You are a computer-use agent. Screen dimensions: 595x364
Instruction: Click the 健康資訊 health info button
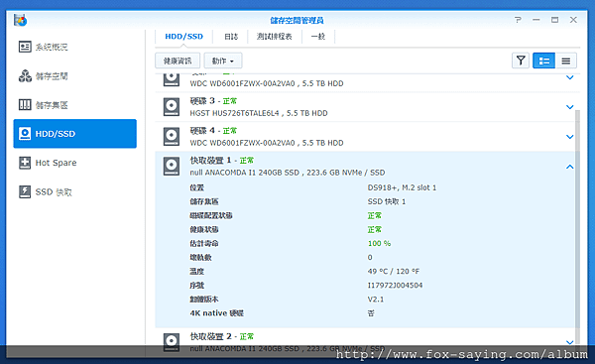point(178,61)
